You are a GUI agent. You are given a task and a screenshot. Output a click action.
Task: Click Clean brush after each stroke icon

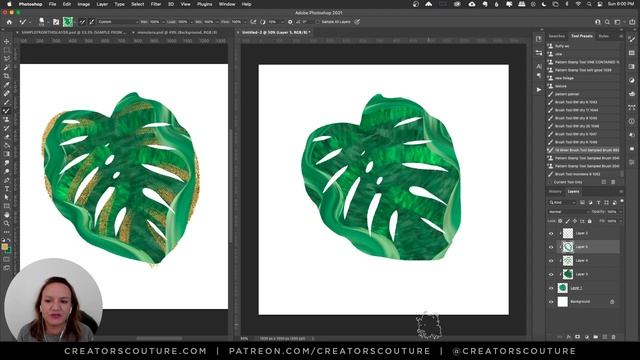[92, 22]
